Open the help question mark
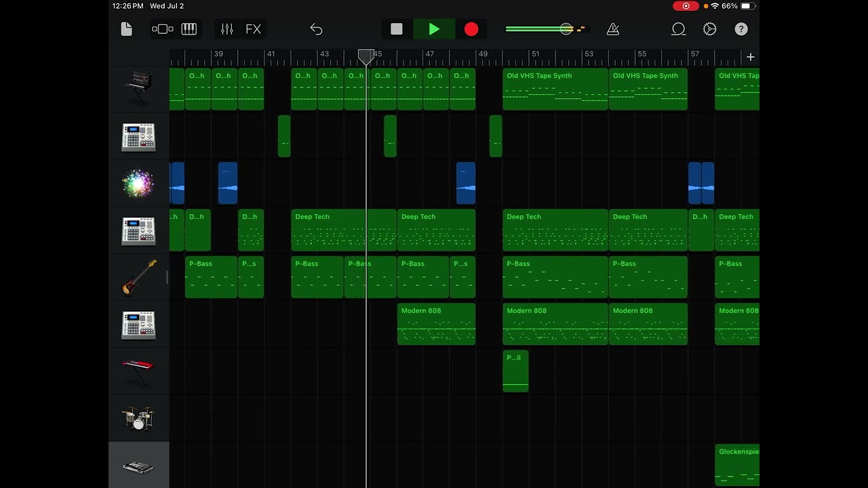This screenshot has height=488, width=868. click(741, 29)
